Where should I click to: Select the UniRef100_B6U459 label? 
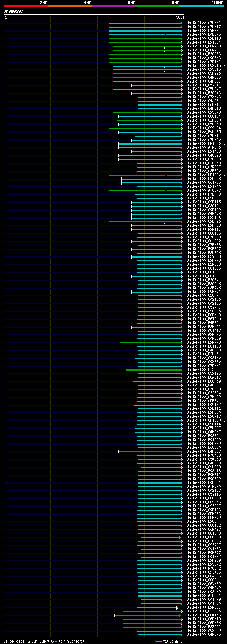tap(204, 382)
